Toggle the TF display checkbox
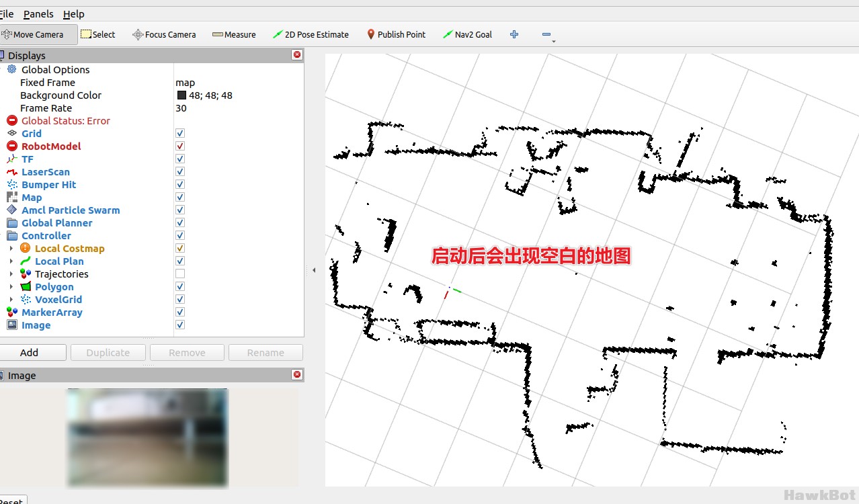The width and height of the screenshot is (859, 504). click(x=180, y=159)
